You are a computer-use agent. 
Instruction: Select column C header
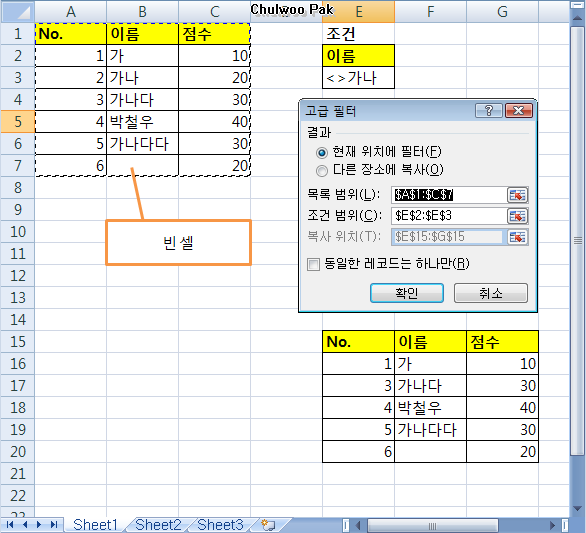(x=215, y=12)
